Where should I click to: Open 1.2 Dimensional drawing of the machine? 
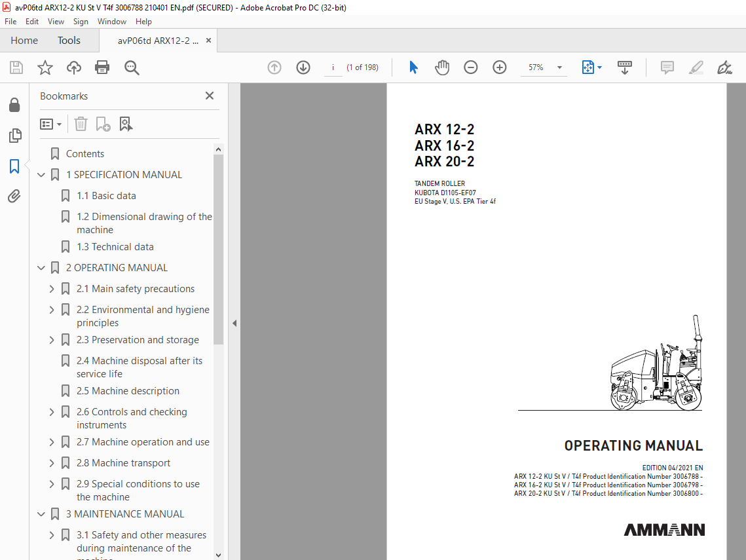coord(144,223)
